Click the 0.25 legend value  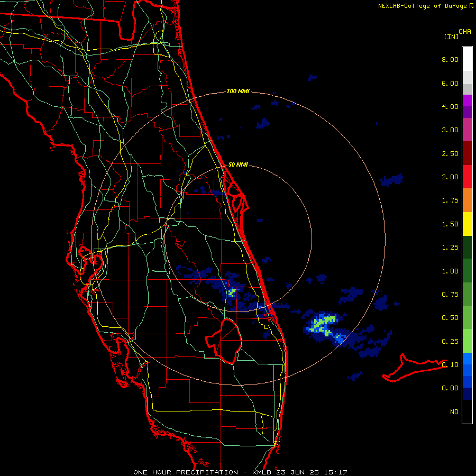point(450,342)
